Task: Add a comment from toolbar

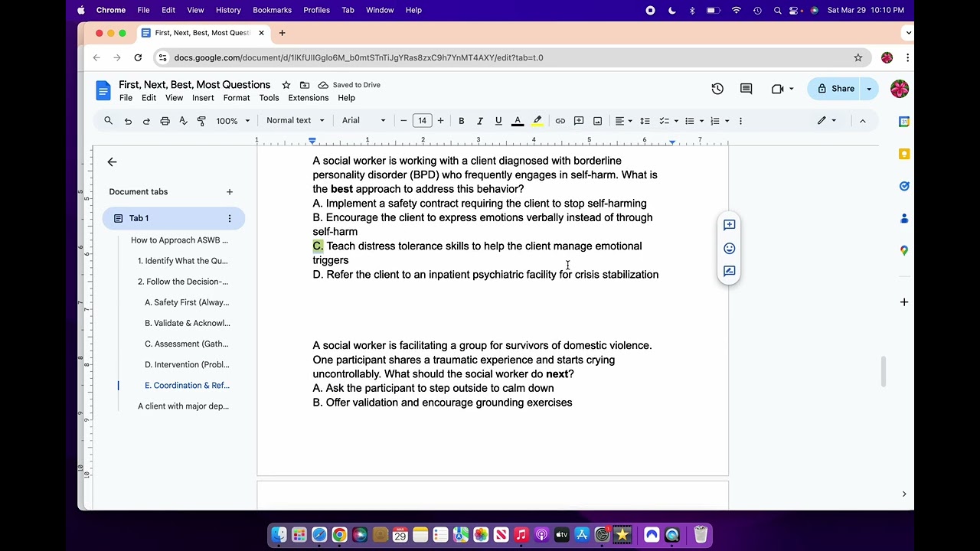Action: click(x=579, y=121)
